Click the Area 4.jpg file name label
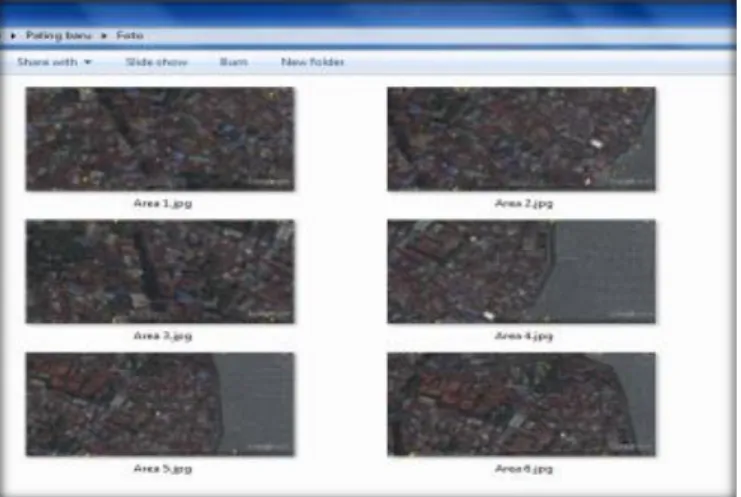 point(524,336)
